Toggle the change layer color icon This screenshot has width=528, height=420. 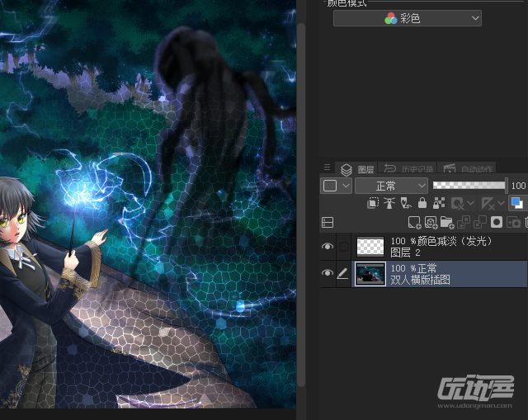click(517, 203)
